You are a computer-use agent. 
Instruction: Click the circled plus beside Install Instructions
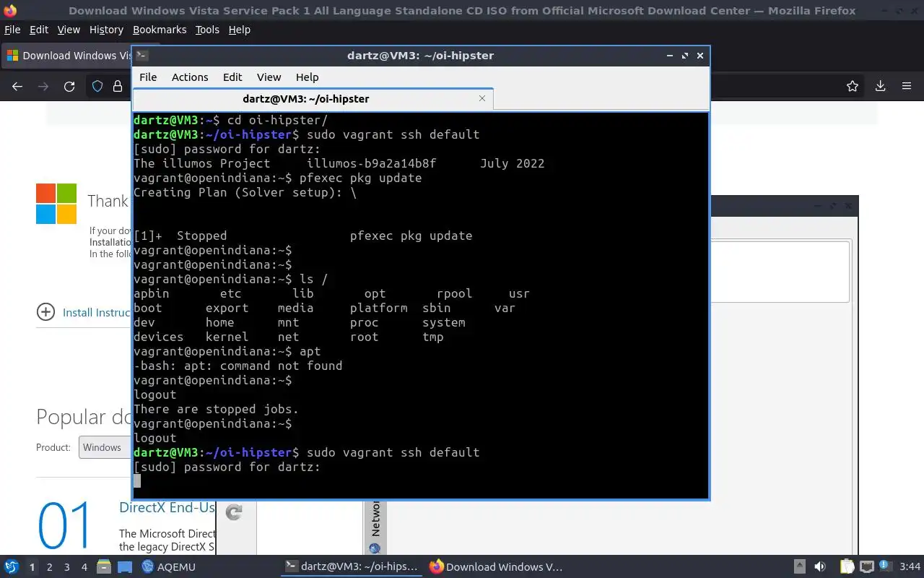[45, 312]
